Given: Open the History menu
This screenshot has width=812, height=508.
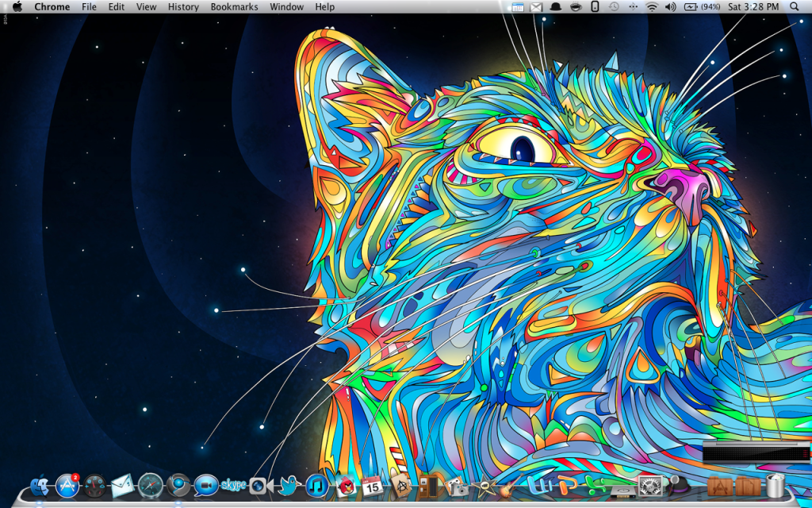Looking at the screenshot, I should [x=183, y=6].
